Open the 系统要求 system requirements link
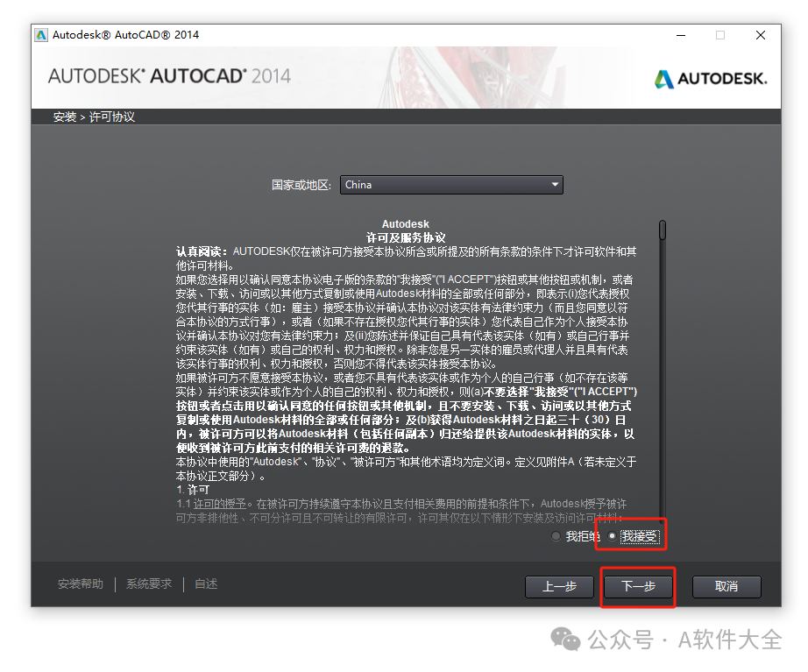Viewport: 808px width, 672px height. (x=149, y=584)
